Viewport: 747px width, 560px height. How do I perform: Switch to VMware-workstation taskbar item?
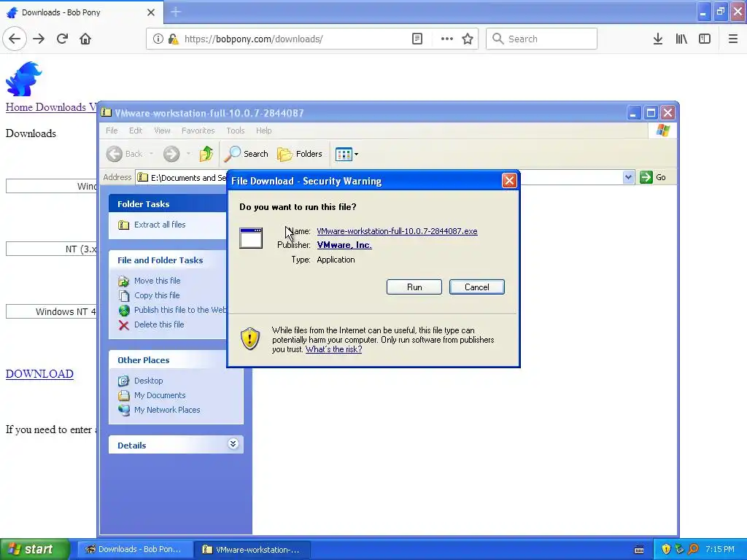coord(253,549)
